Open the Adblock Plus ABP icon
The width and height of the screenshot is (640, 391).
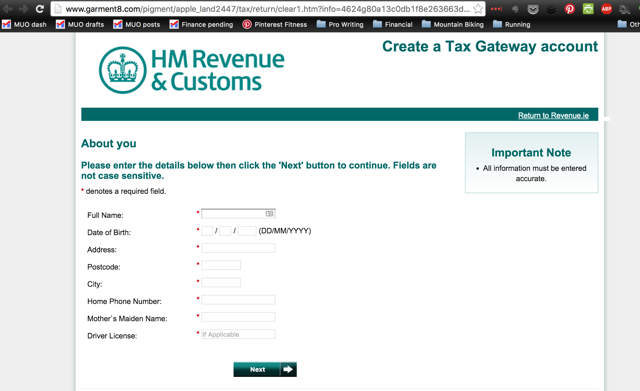[x=606, y=9]
